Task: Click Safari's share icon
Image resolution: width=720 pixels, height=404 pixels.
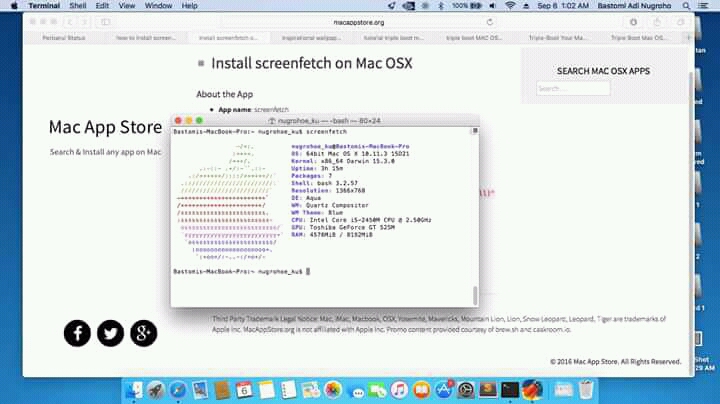Action: tap(657, 22)
